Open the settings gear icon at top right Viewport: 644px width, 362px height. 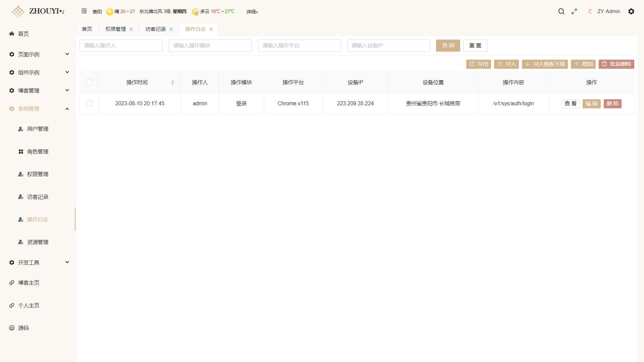point(631,11)
